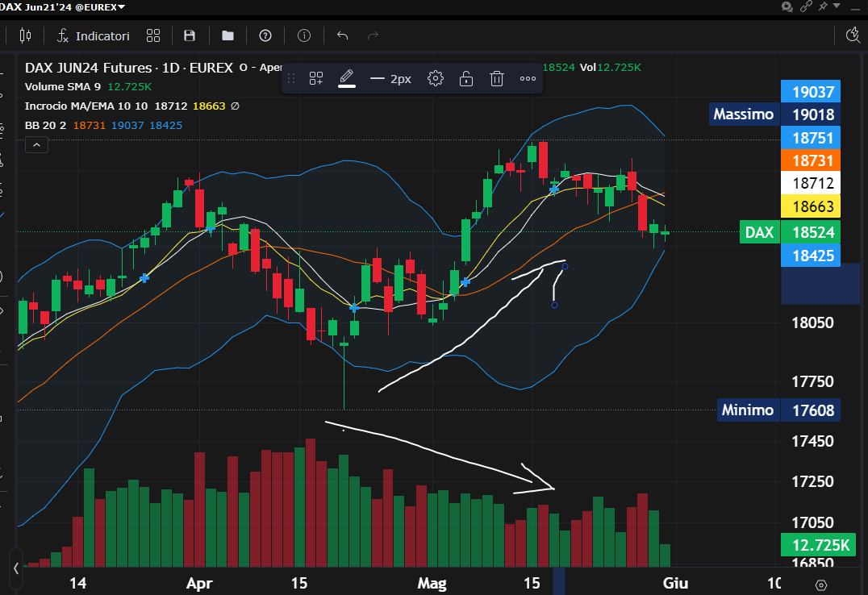Toggle the pin icon in window header
Screen dimensions: 868x595
824,6
